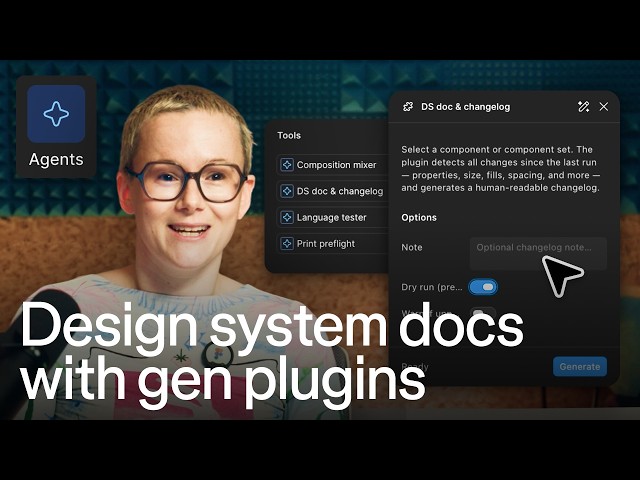Close the DS doc & changelog panel
This screenshot has height=480, width=640.
click(x=604, y=107)
